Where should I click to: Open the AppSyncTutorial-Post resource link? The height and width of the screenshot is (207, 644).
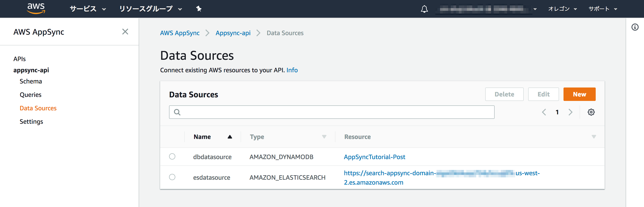click(x=375, y=157)
